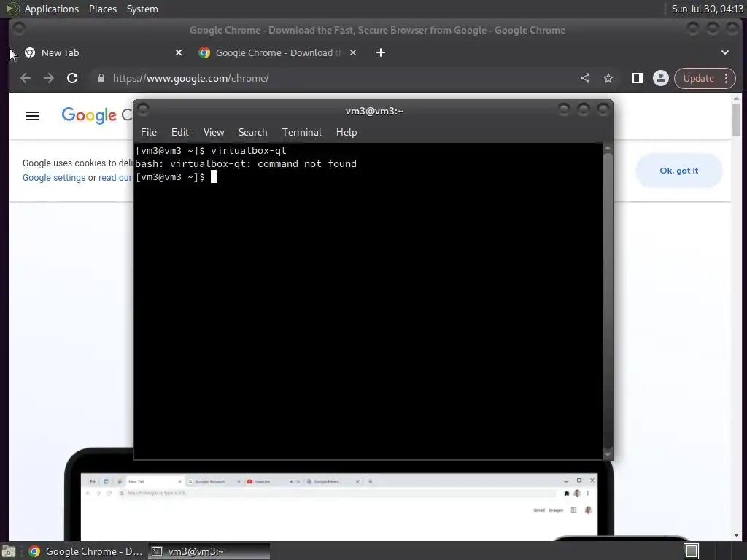The width and height of the screenshot is (747, 560).
Task: Click the terminal prompt line with cursor
Action: pyautogui.click(x=176, y=177)
